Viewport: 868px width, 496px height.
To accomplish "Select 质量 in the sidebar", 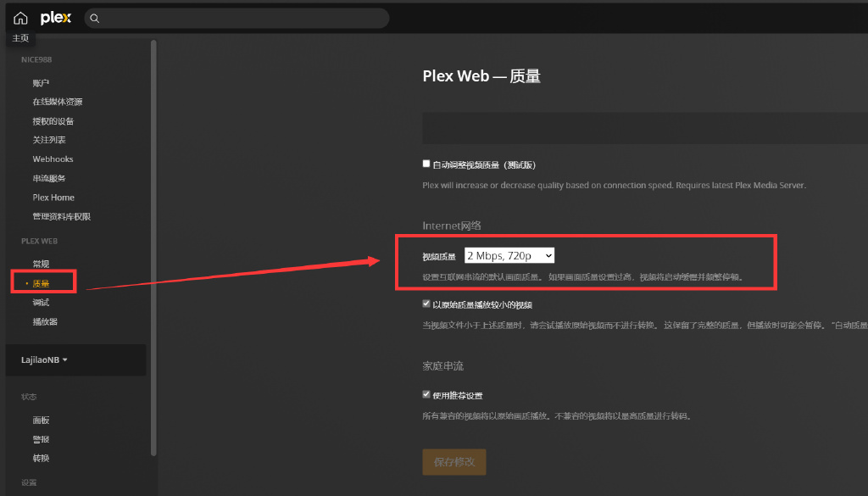I will pos(41,283).
